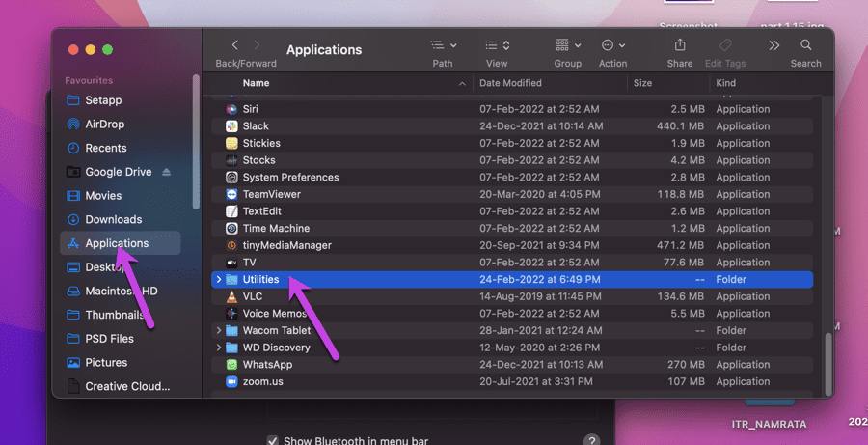Image resolution: width=868 pixels, height=445 pixels.
Task: Eject Google Drive using eject icon
Action: point(167,173)
